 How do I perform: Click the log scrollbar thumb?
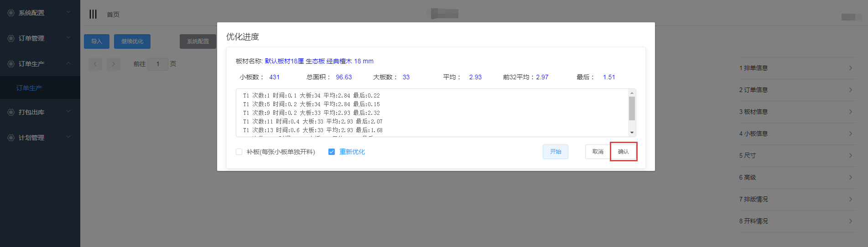[632, 108]
